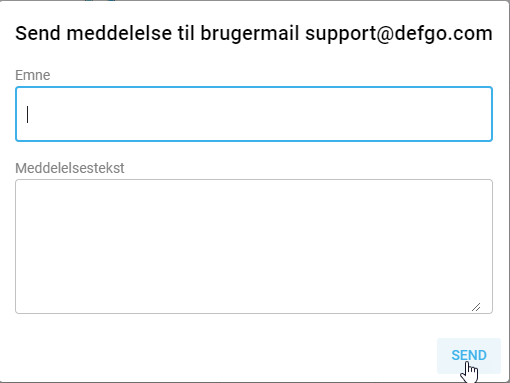Click the word "meddelelse" in the dialog title

[x=119, y=33]
